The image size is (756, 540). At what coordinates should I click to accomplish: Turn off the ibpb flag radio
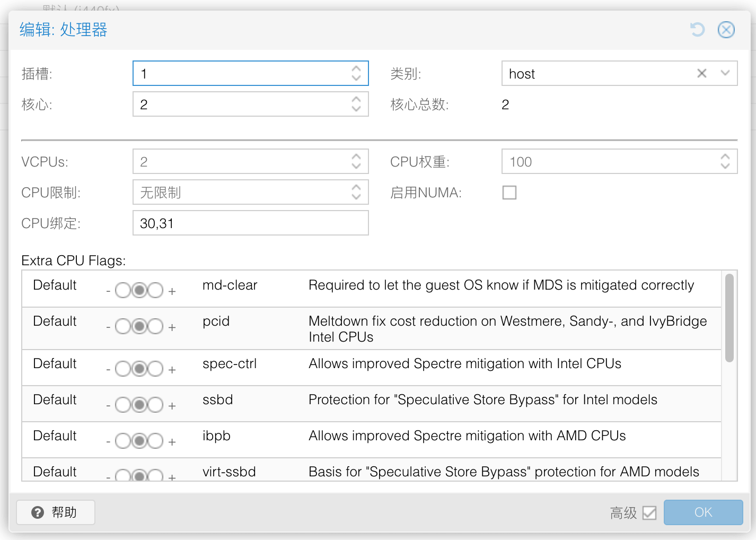(x=123, y=441)
